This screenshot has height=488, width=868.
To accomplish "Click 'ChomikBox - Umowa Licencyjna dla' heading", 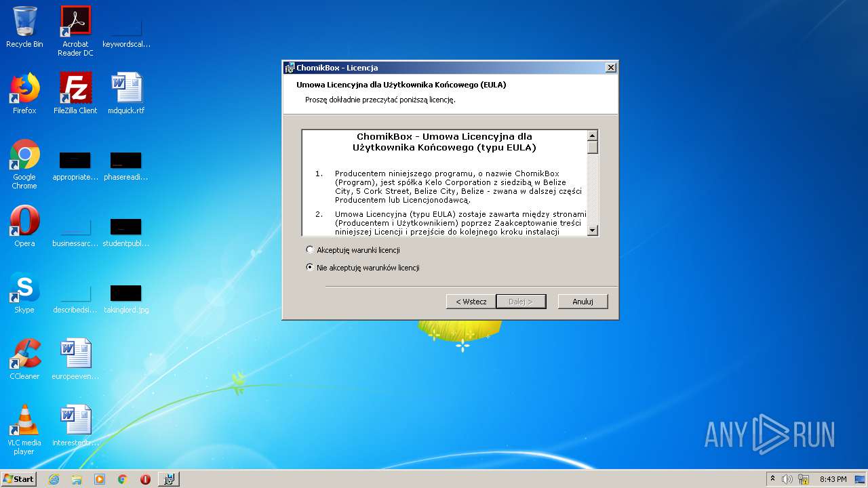I will pyautogui.click(x=444, y=136).
